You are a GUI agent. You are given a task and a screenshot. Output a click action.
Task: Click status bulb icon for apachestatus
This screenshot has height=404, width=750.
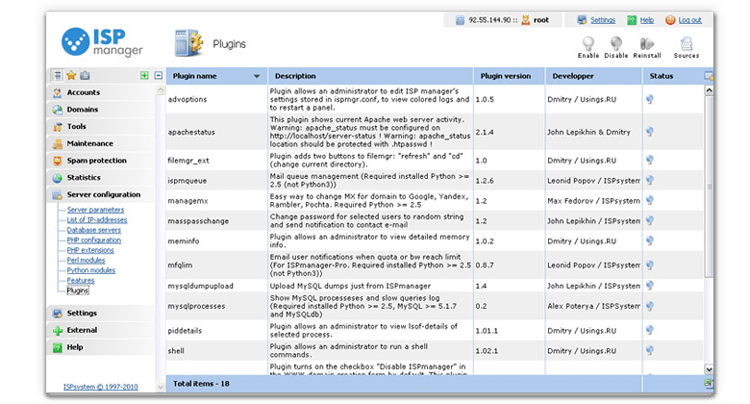click(x=650, y=131)
